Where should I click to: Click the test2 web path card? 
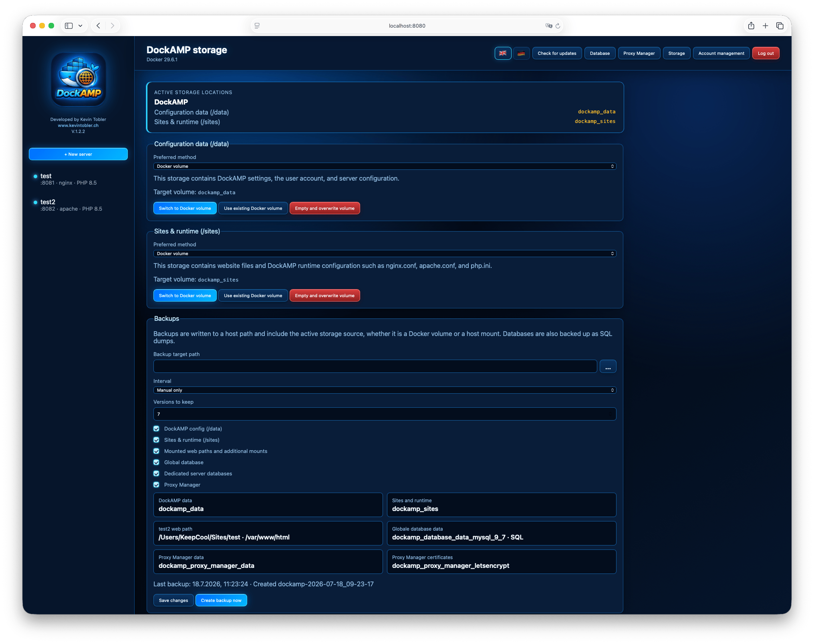pyautogui.click(x=268, y=533)
